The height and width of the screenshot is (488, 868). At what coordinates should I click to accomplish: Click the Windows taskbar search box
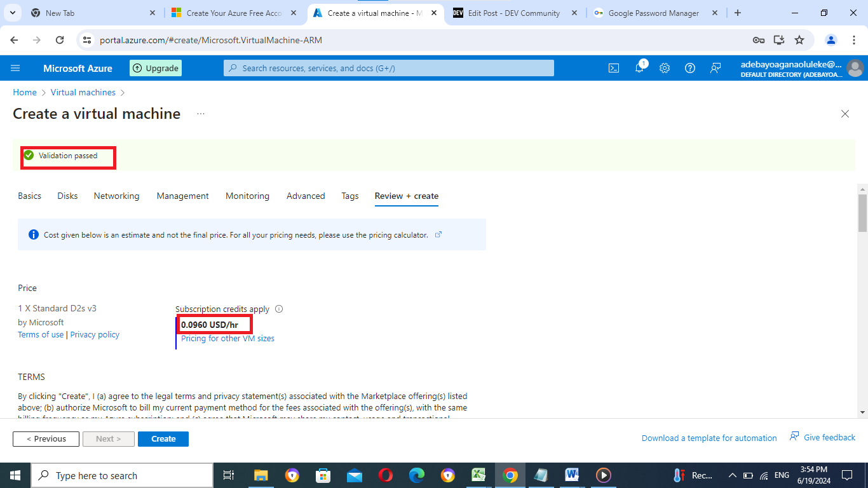click(x=122, y=475)
